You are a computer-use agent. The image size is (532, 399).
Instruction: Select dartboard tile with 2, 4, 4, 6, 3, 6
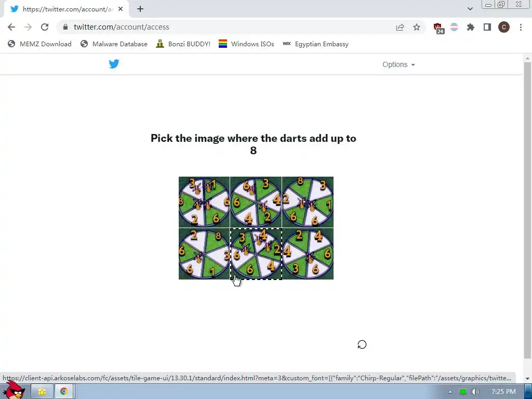(308, 254)
